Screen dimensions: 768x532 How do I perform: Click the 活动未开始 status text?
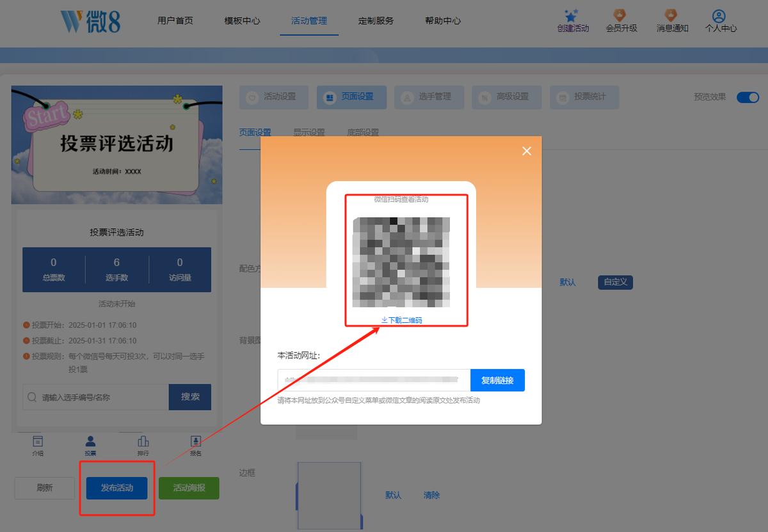pyautogui.click(x=117, y=304)
